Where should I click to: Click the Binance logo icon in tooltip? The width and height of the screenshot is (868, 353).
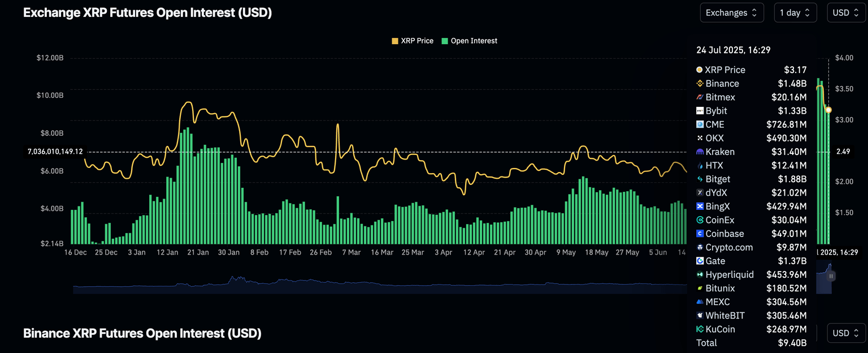[x=700, y=84]
